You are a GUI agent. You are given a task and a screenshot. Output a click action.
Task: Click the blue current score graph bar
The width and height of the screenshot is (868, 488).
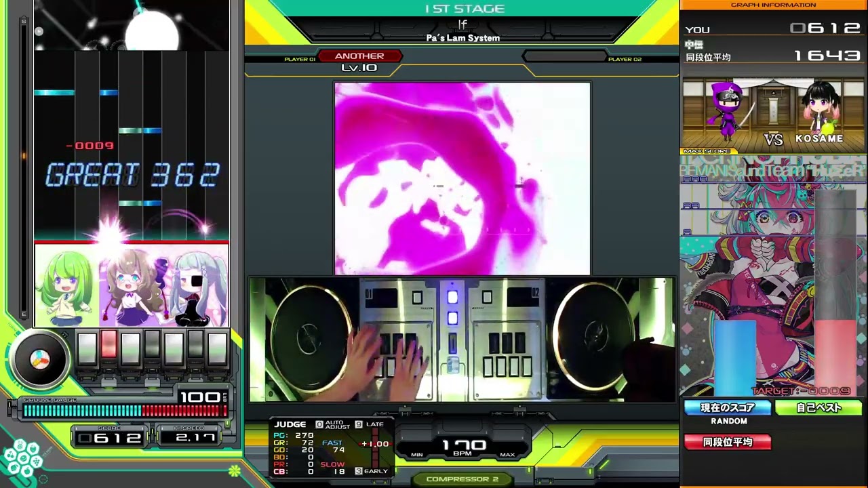735,357
